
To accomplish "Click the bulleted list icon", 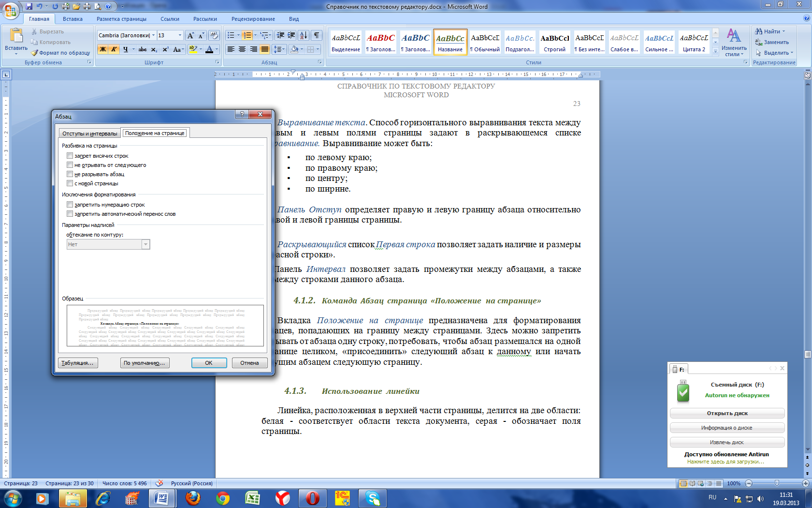I will tap(231, 35).
